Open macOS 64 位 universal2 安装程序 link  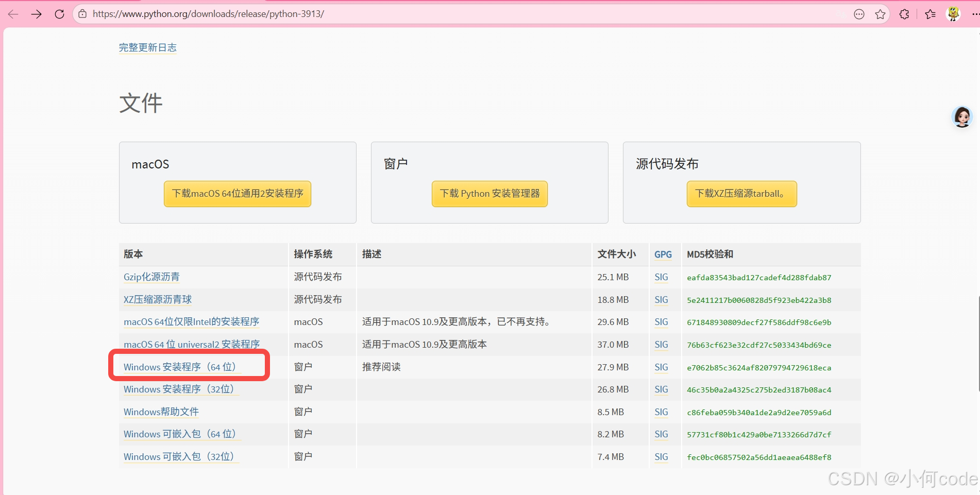(192, 345)
